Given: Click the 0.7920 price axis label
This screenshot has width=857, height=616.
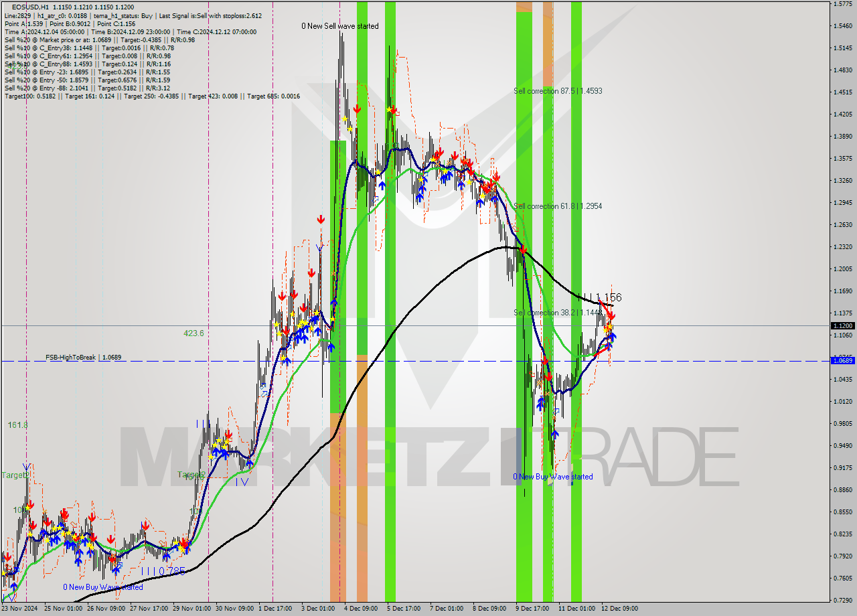Looking at the screenshot, I should point(842,556).
